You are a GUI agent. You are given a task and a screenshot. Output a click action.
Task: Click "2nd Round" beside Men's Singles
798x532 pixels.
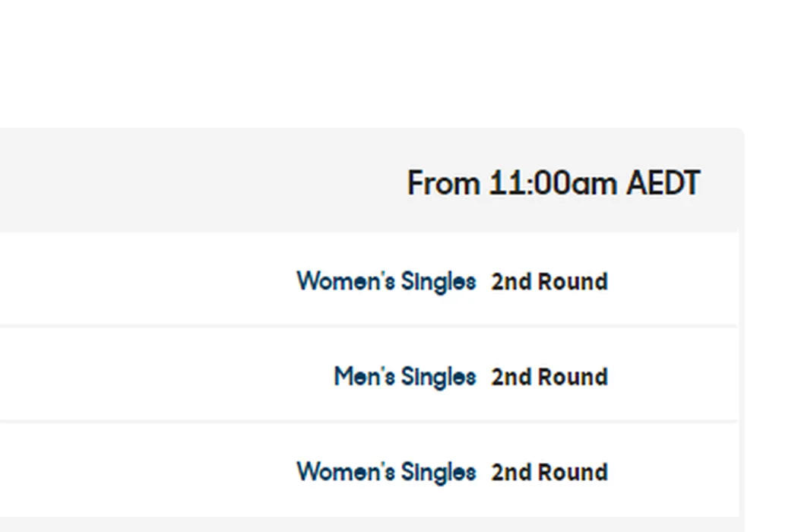pos(549,377)
